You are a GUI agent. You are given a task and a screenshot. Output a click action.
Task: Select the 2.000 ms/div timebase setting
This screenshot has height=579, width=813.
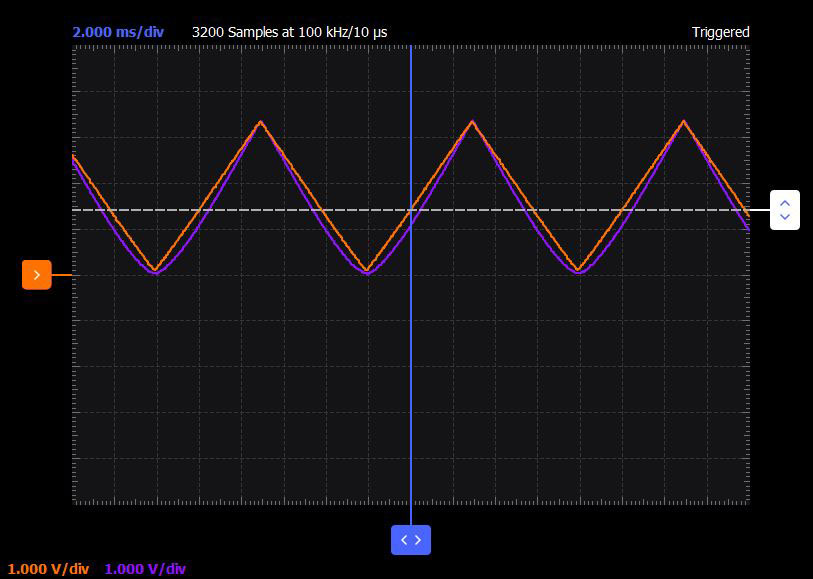[118, 32]
